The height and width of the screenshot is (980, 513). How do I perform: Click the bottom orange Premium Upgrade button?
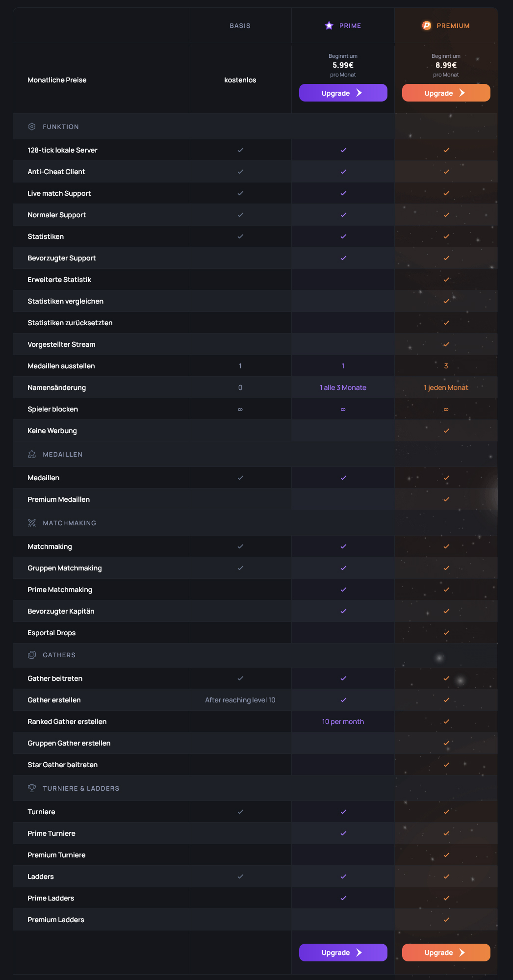[x=446, y=953]
